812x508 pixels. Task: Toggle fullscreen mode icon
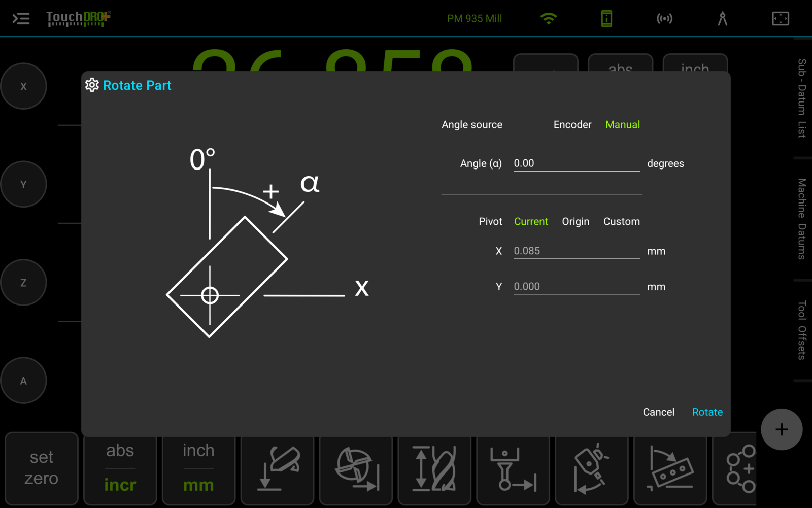point(781,19)
